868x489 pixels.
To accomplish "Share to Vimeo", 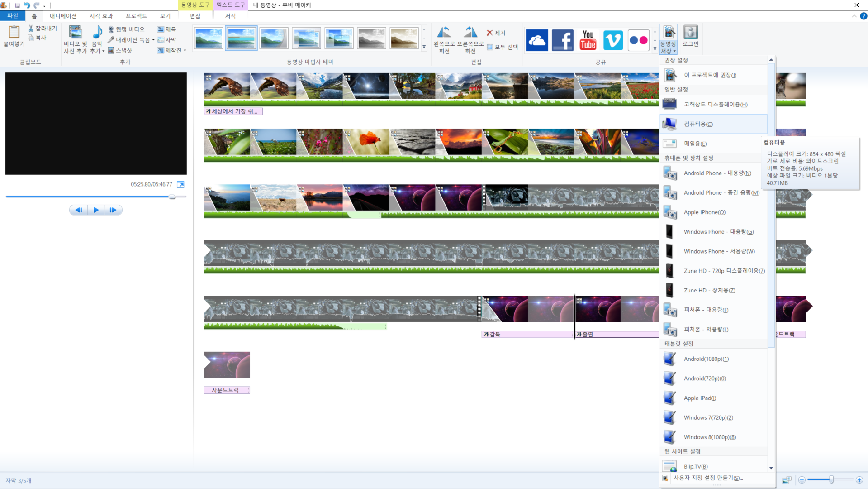I will click(613, 40).
